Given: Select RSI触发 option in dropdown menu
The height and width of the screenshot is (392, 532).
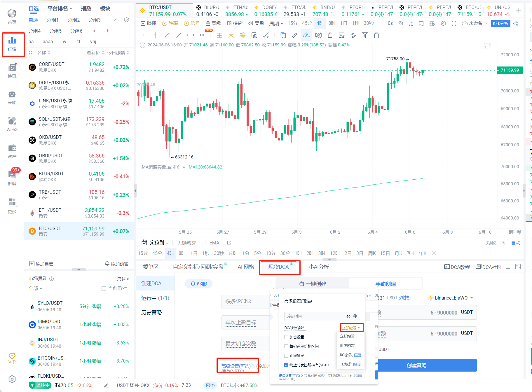Looking at the screenshot, I should (350, 355).
